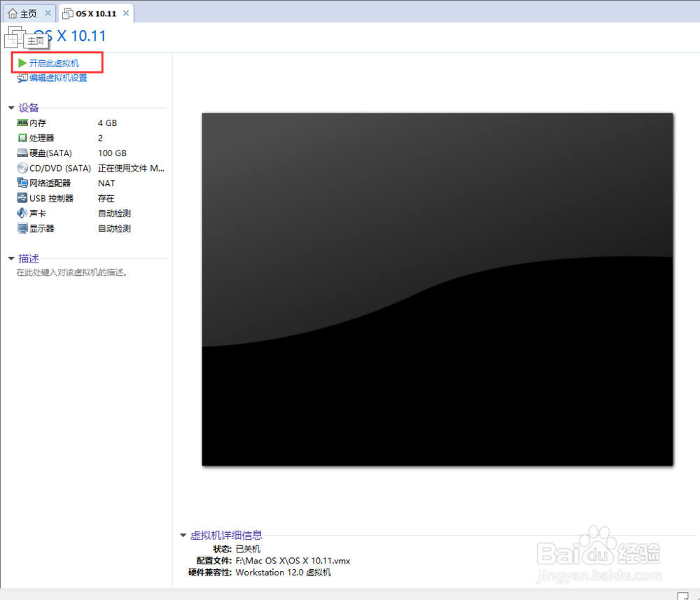Click the 已关机 status value
Screen dimensions: 700x600
[x=248, y=549]
